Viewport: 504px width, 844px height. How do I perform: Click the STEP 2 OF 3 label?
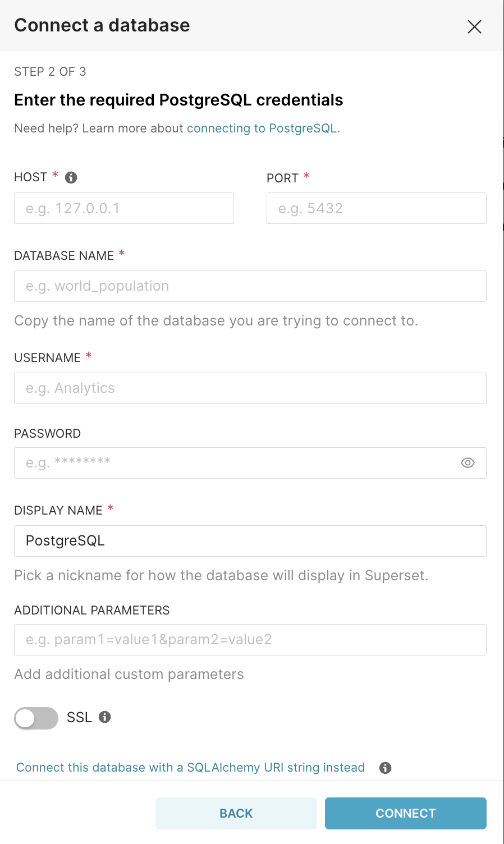[x=50, y=71]
